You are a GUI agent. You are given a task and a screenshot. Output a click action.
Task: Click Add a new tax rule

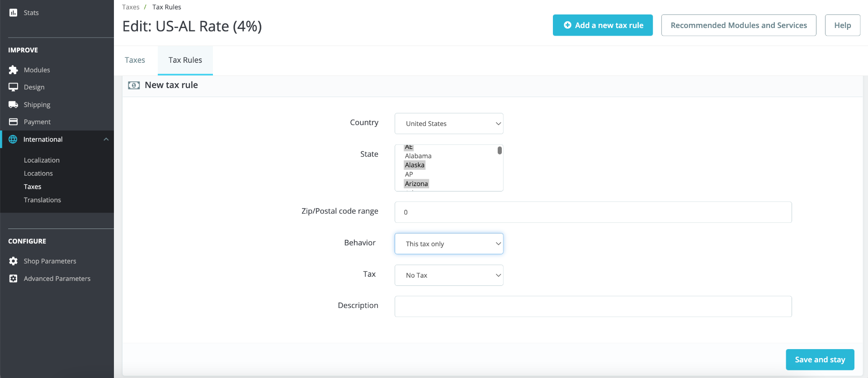(602, 25)
